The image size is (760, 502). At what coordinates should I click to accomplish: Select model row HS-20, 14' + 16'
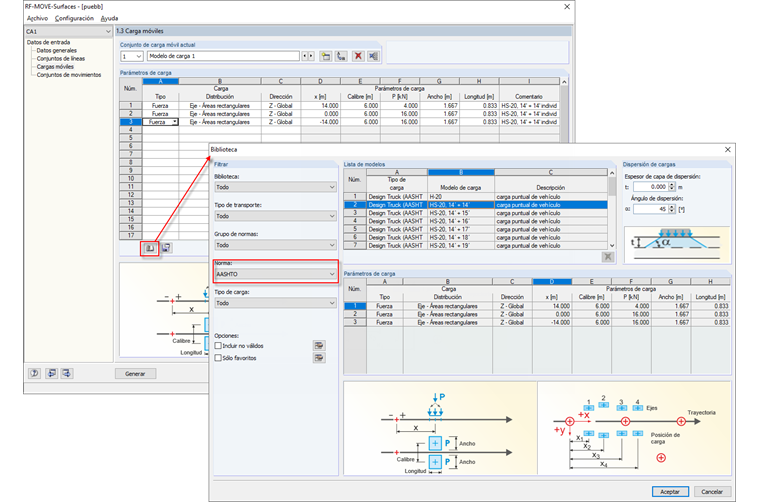[475, 221]
